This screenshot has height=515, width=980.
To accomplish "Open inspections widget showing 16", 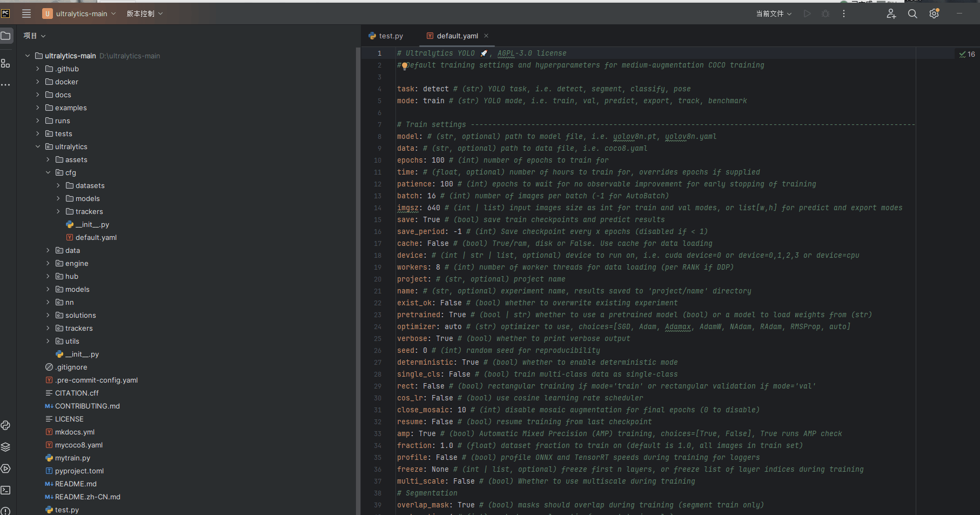I will coord(966,54).
